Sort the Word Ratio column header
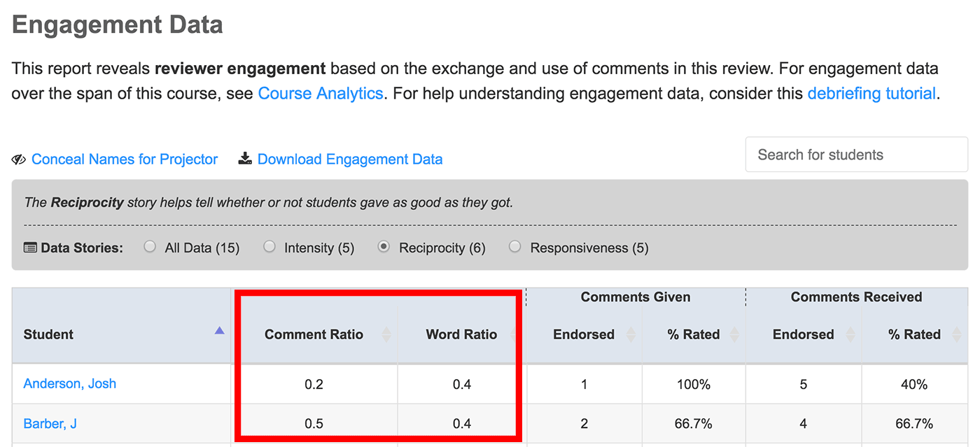The width and height of the screenshot is (980, 447). click(461, 334)
